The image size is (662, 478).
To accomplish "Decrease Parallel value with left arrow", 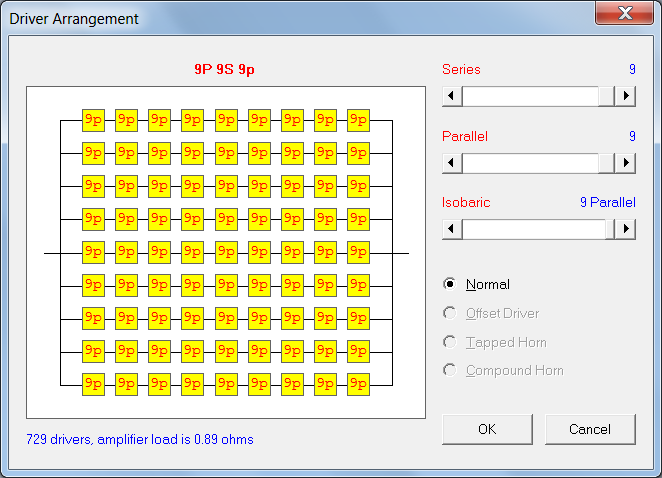I will pyautogui.click(x=452, y=163).
